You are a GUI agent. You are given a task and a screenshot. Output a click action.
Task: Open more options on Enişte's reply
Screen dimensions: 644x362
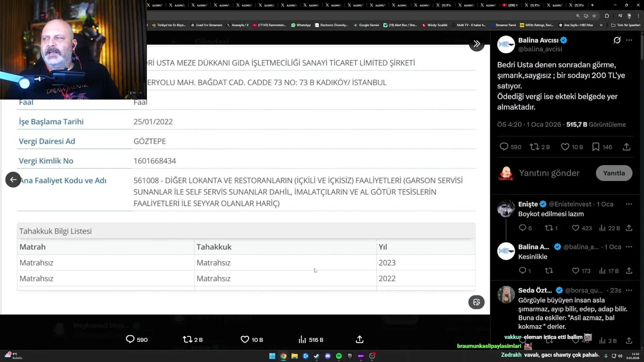tap(629, 204)
